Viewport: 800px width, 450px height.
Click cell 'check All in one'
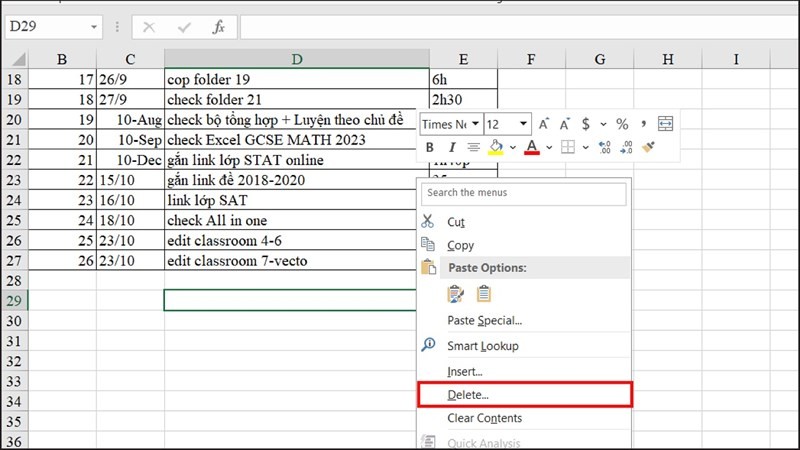pos(291,220)
